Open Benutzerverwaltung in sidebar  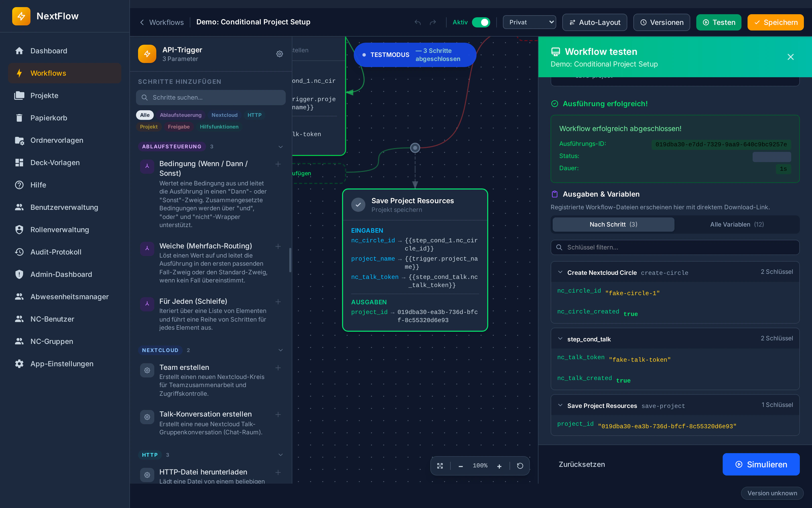pos(65,207)
